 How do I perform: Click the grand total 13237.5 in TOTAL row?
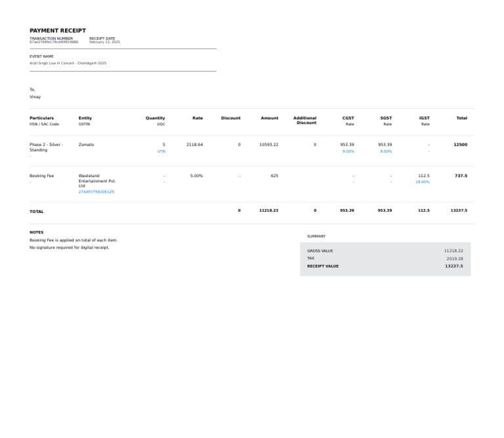coord(459,210)
